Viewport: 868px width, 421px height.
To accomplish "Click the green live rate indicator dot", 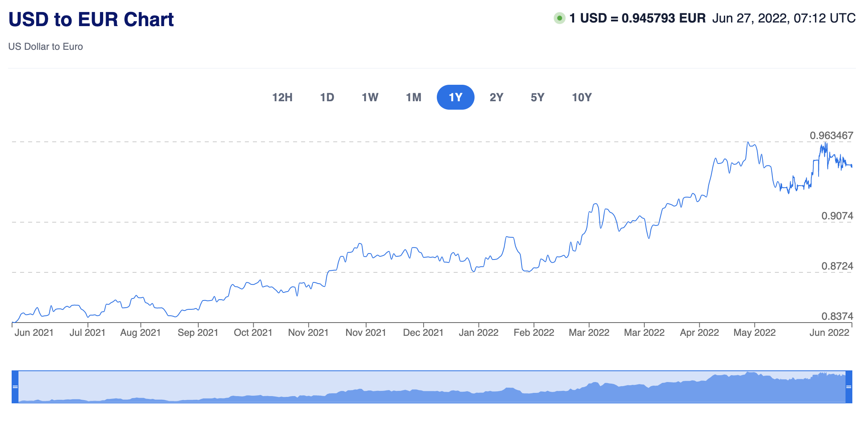I will pos(559,18).
